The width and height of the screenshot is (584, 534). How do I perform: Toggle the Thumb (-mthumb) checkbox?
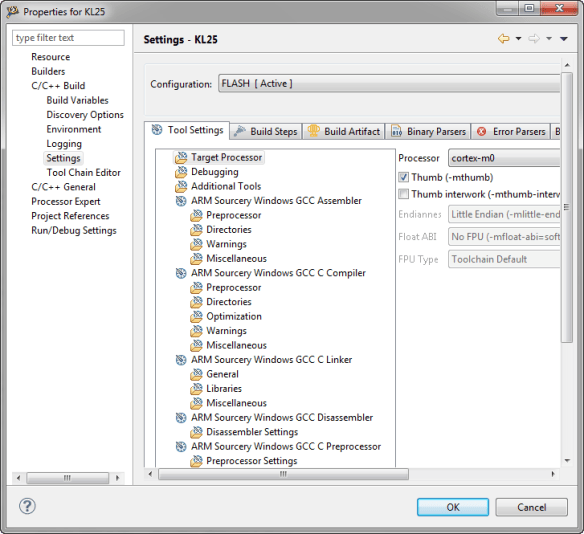404,177
